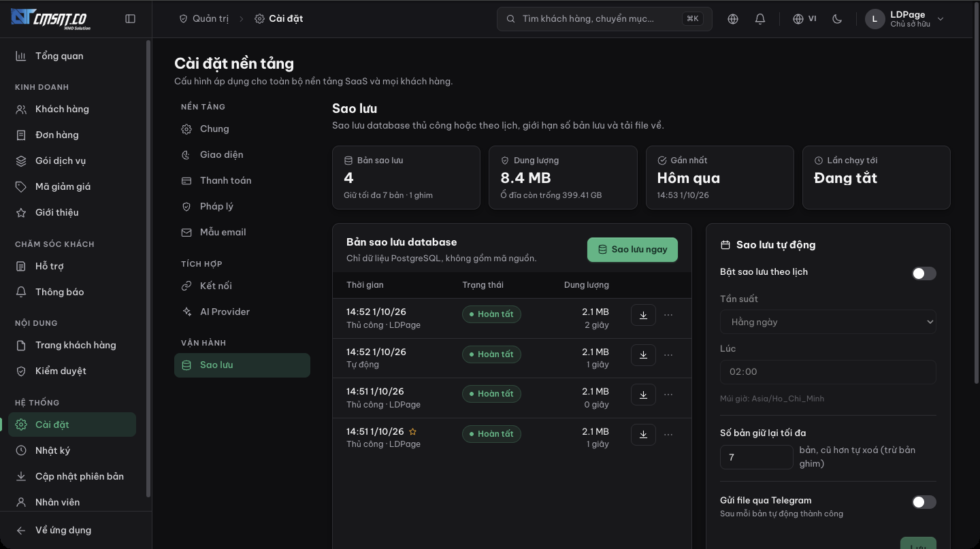Open Giao diện settings section

242,155
